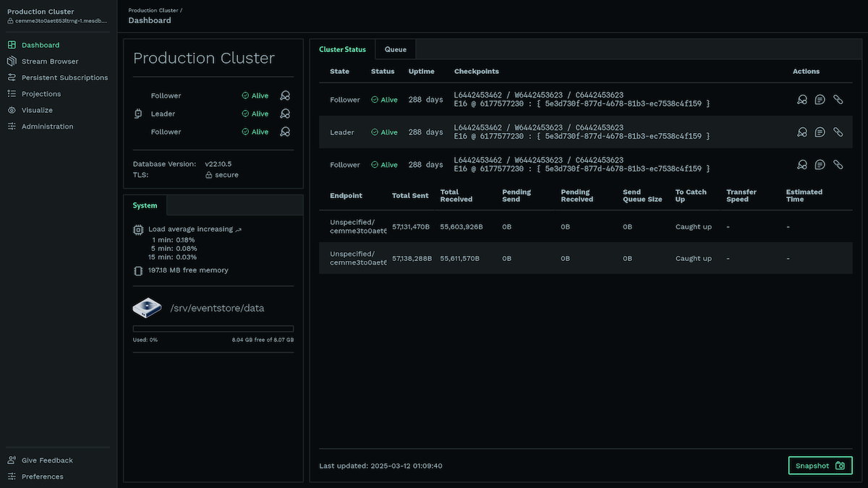Open Give Feedback
868x488 pixels.
(46, 460)
